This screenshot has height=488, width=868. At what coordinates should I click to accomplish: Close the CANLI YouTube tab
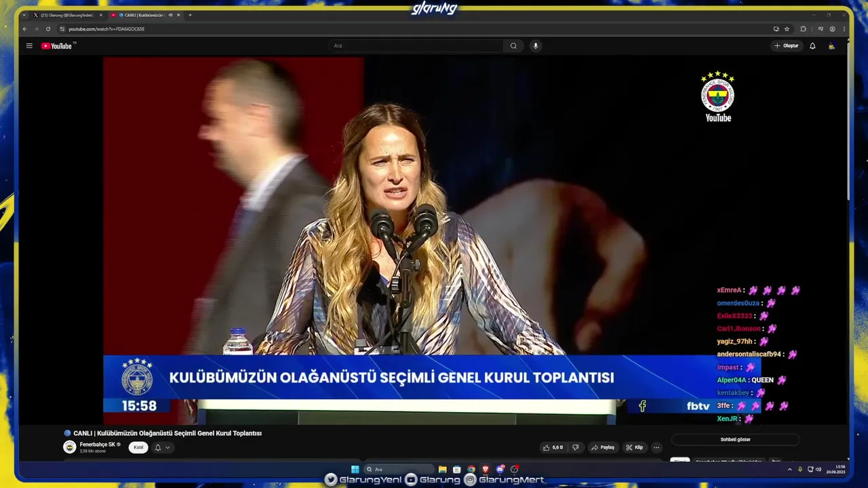pos(178,15)
